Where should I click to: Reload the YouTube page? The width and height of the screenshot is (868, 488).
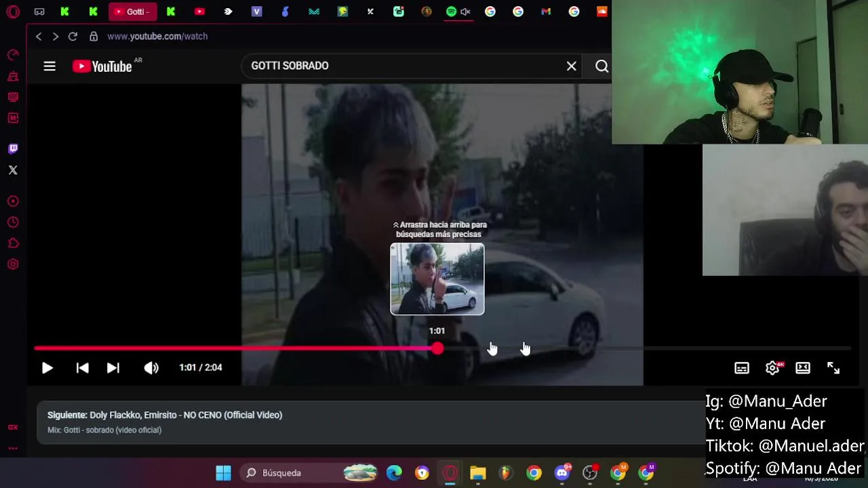[73, 37]
